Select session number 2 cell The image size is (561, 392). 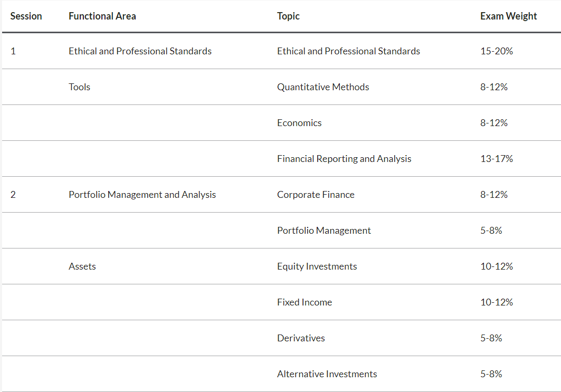13,195
